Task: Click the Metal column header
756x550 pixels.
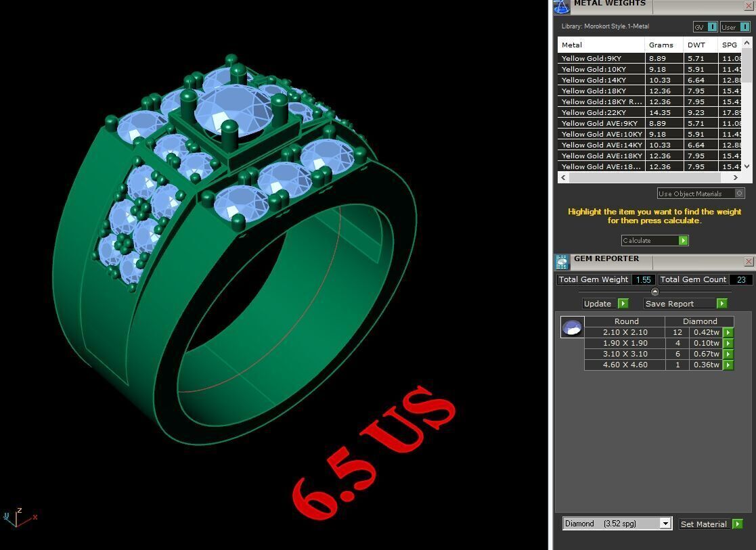Action: (601, 45)
